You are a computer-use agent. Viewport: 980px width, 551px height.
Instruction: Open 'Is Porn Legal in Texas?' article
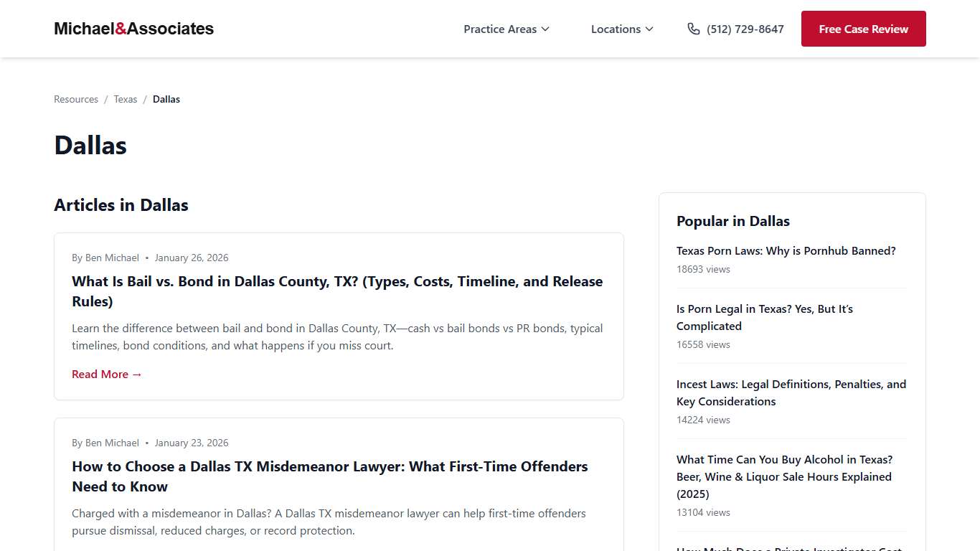coord(765,317)
